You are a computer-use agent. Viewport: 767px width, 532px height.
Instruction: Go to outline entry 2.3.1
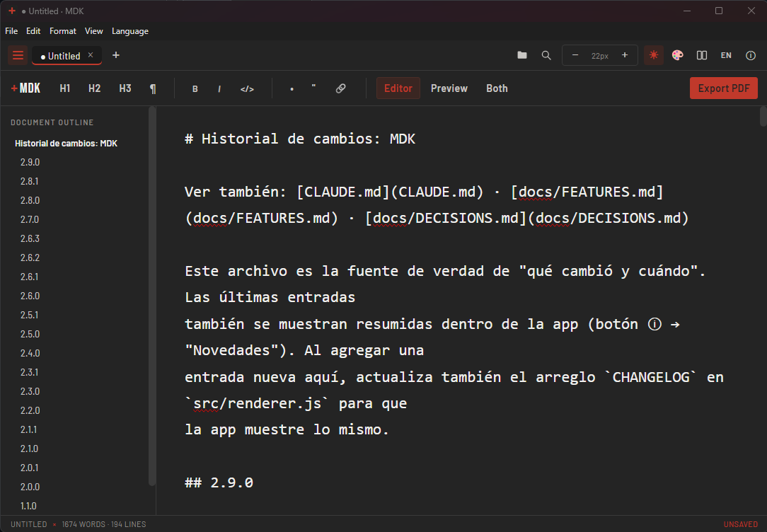(30, 372)
